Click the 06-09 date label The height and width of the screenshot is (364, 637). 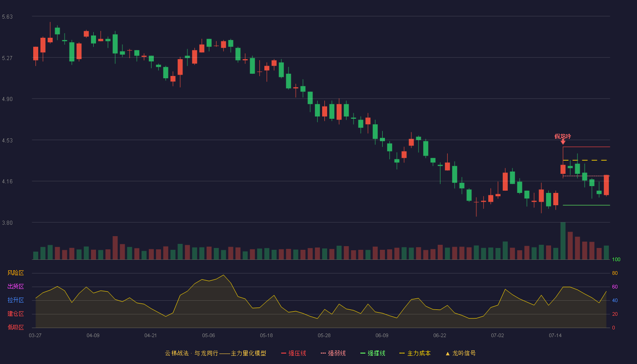click(382, 335)
